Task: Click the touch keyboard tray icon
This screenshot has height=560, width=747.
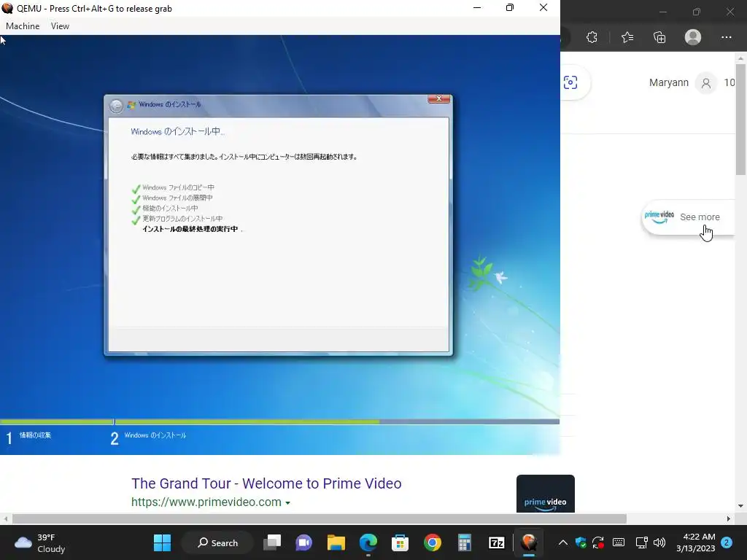Action: (619, 542)
